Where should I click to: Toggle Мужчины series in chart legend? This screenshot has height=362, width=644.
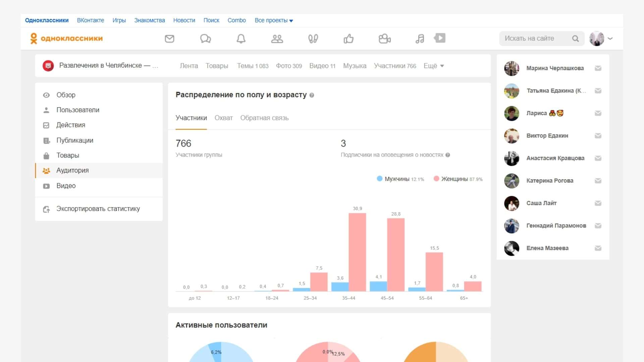pos(396,179)
